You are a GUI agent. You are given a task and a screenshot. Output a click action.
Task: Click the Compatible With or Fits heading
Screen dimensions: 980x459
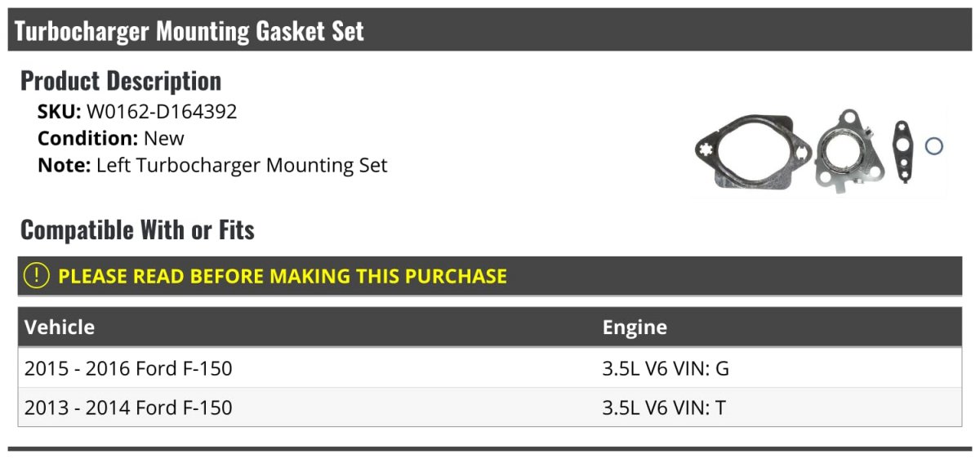[x=137, y=230]
